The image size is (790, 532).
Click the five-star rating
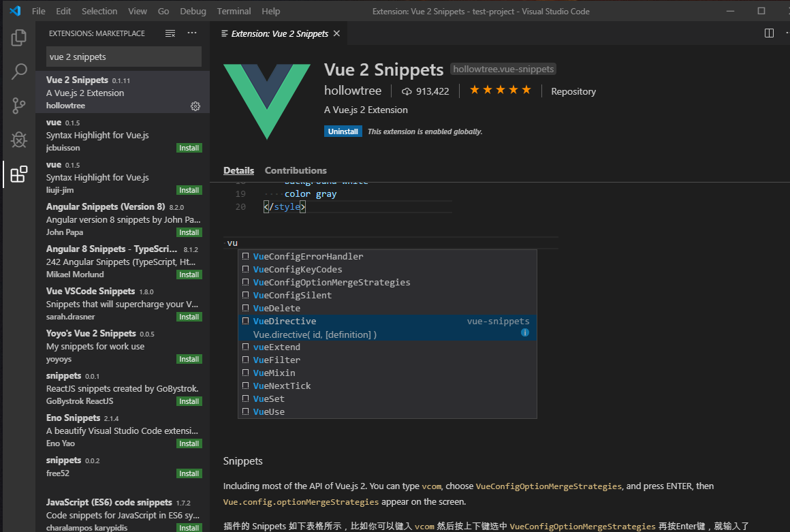tap(501, 90)
